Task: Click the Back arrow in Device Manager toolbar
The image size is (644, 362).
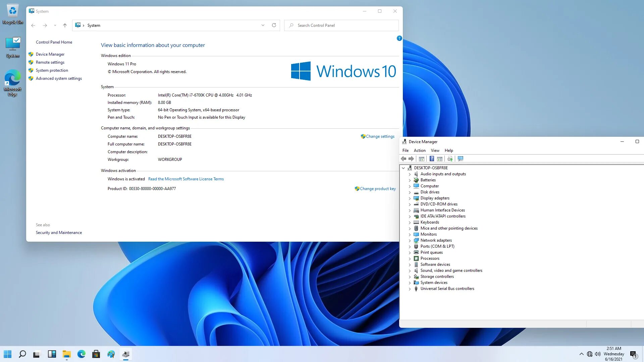Action: click(404, 159)
